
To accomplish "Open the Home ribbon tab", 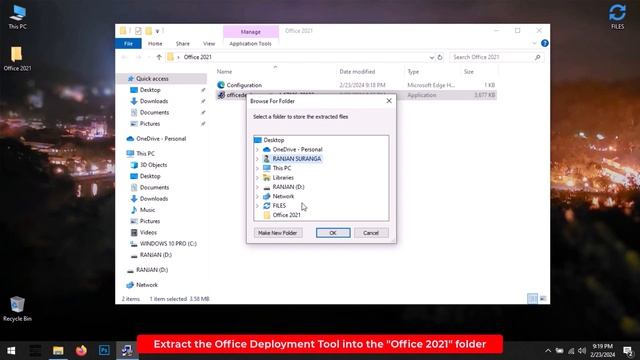I will 155,43.
